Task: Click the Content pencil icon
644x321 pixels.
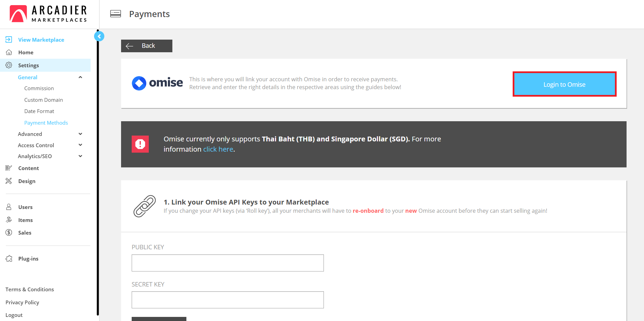Action: 9,168
